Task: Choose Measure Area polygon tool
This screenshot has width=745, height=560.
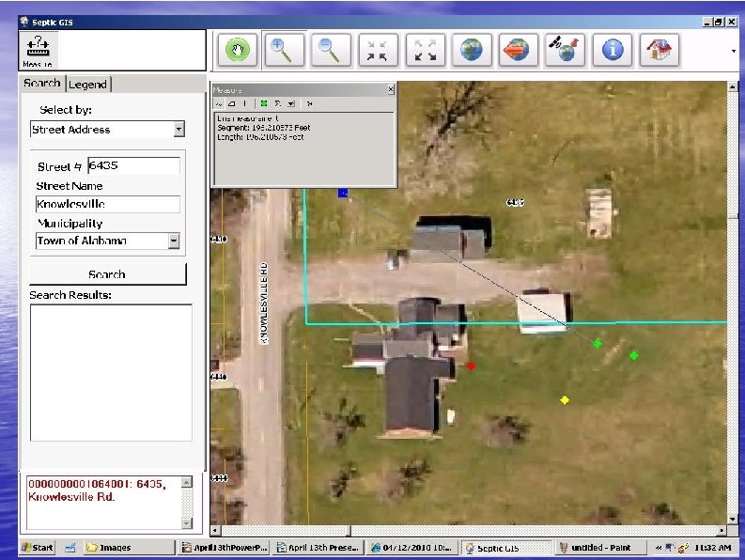Action: pyautogui.click(x=232, y=103)
